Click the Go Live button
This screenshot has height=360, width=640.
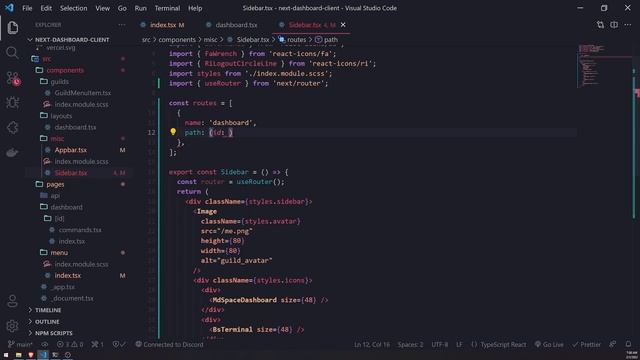[549, 344]
